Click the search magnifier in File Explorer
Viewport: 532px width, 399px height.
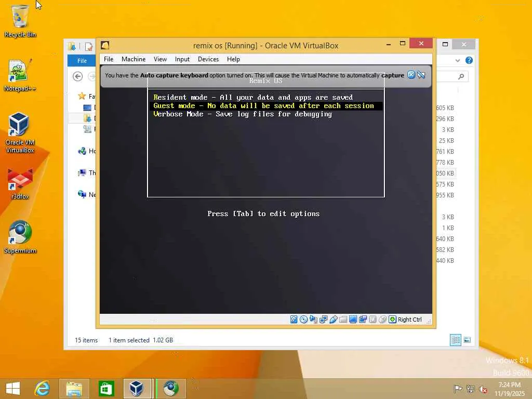point(461,76)
